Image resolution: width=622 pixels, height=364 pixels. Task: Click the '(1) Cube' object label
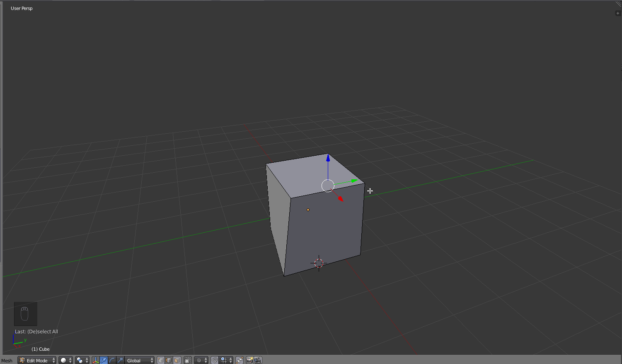pyautogui.click(x=41, y=349)
